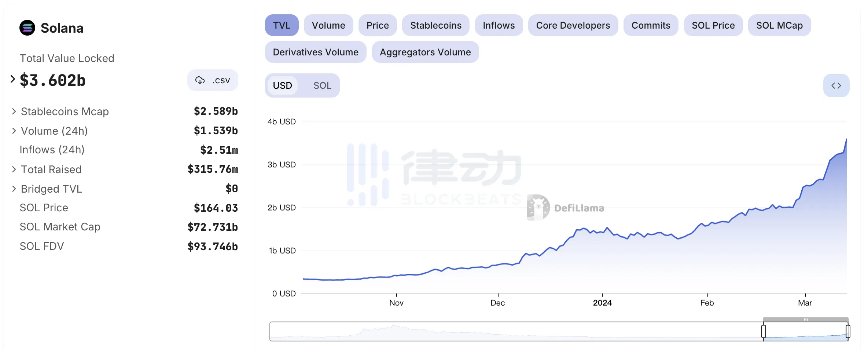Click the DefiLlama watermark logo in chart
Viewport: 868px width, 350px height.
(538, 208)
